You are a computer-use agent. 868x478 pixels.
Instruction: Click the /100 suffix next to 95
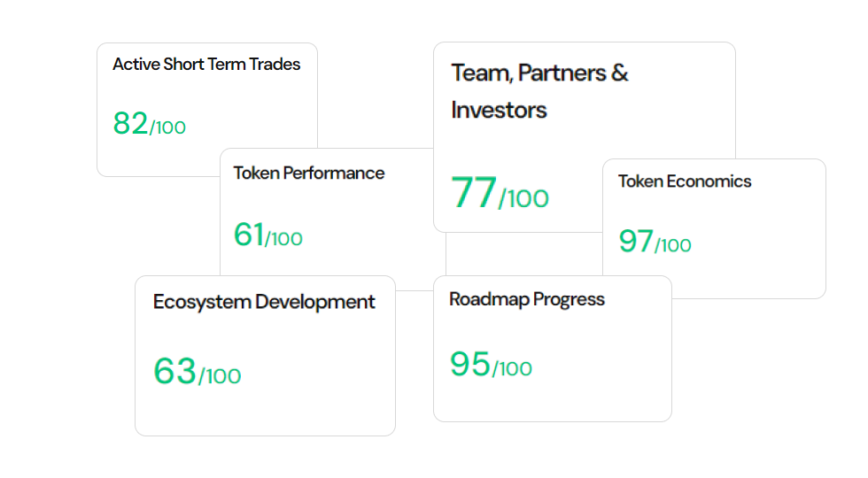coord(512,369)
